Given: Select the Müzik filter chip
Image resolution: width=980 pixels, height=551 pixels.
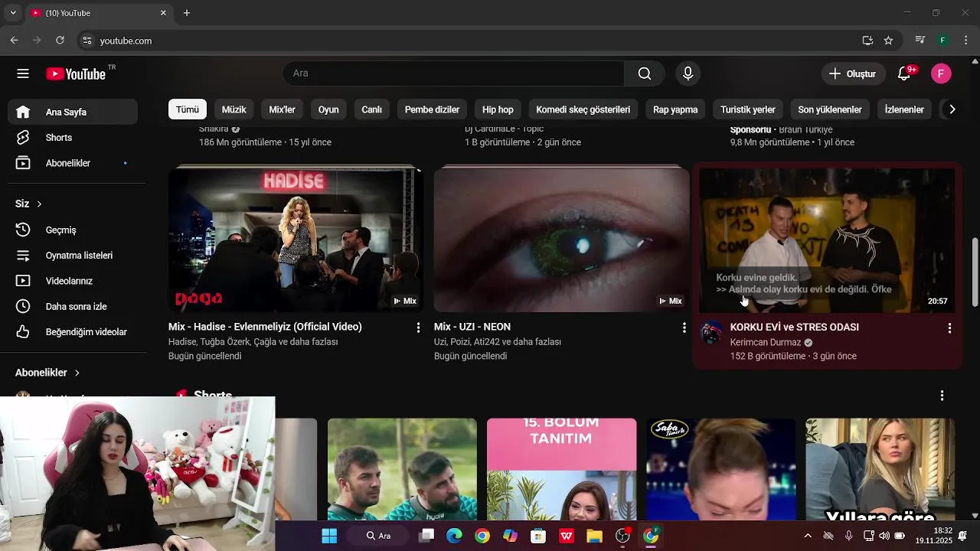Looking at the screenshot, I should (234, 109).
